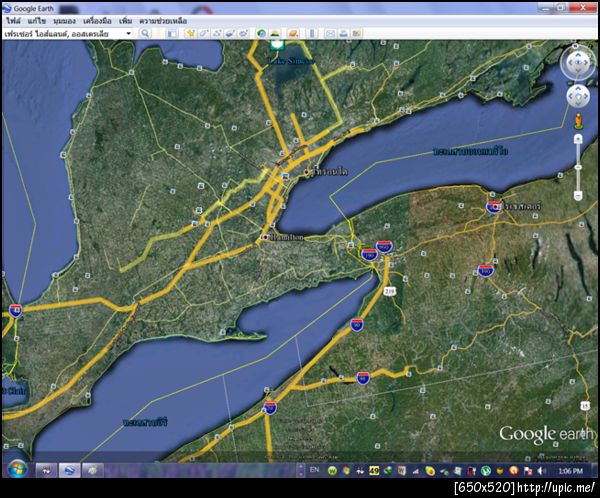Click the 1:06 PM taskbar clock
Screen dimensions: 600x498
point(570,471)
